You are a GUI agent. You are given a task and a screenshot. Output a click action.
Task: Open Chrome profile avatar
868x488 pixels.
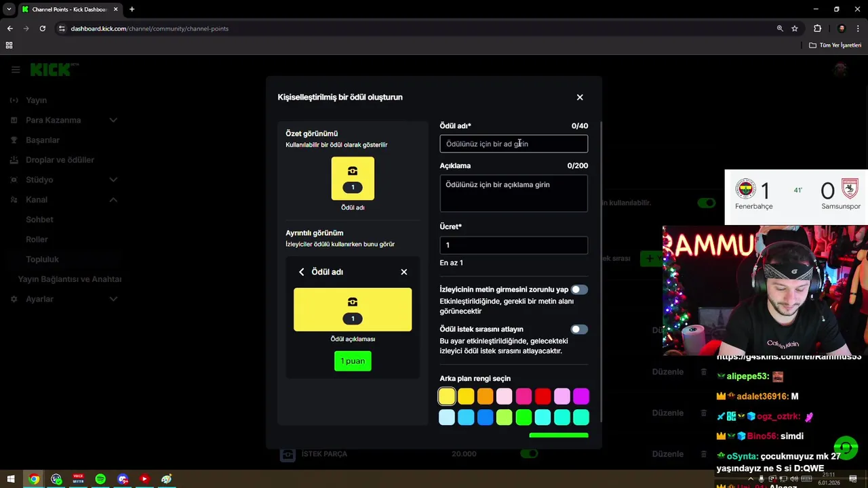click(842, 28)
